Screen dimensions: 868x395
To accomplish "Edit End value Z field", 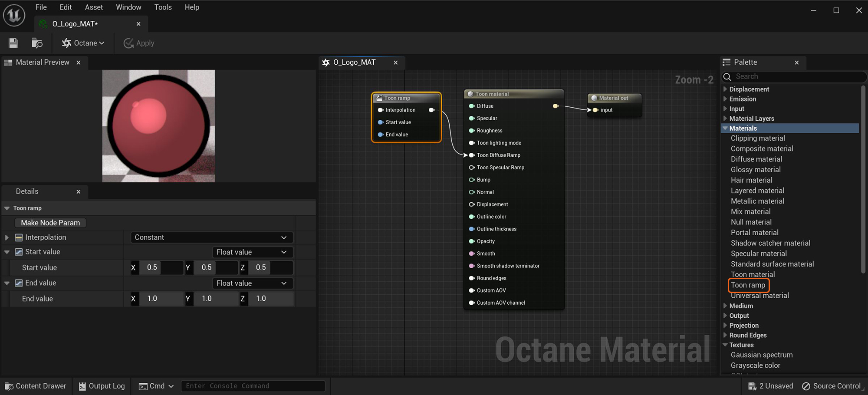I will click(x=271, y=299).
